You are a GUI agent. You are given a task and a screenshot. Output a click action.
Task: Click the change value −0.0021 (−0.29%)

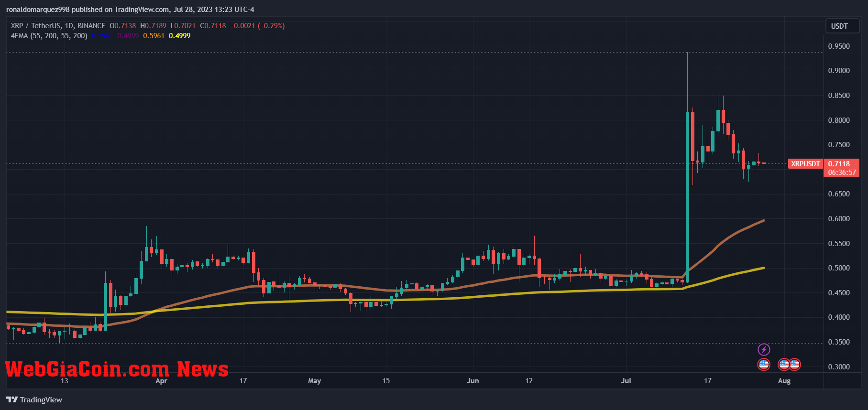[257, 26]
